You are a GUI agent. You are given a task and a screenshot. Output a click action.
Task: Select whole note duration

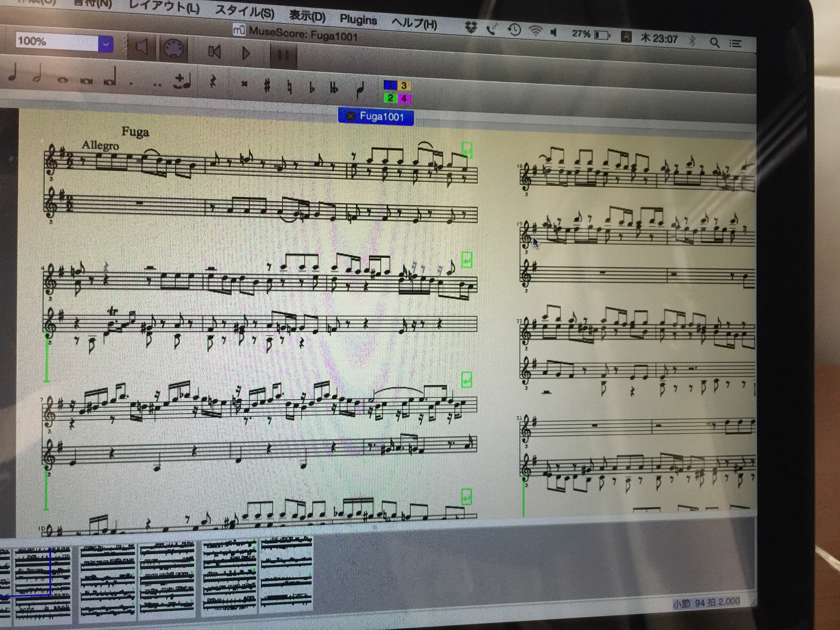tap(63, 80)
